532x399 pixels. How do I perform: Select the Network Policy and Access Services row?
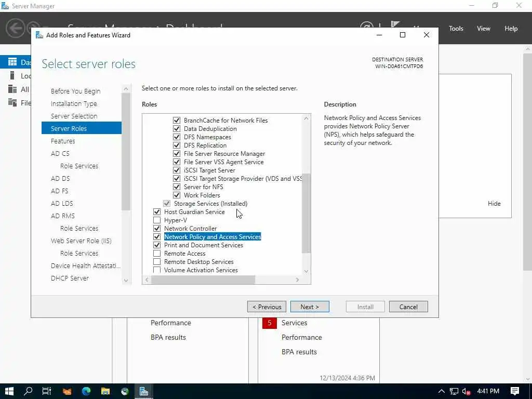(212, 236)
